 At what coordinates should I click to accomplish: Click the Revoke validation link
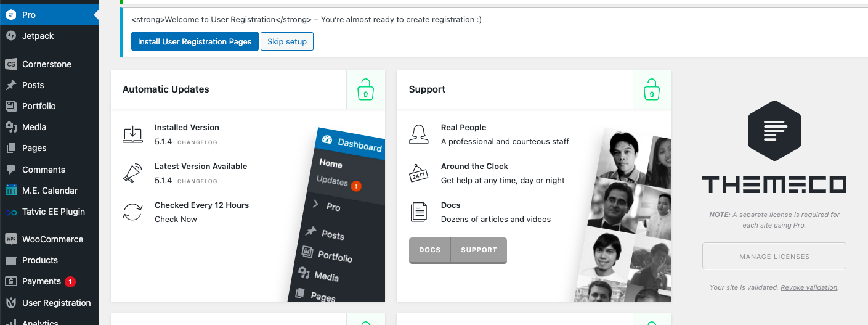809,287
